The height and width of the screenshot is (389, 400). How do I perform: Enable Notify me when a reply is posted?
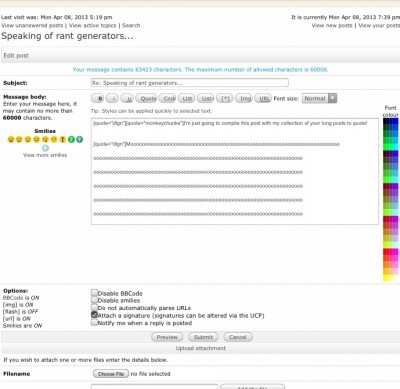coord(94,322)
